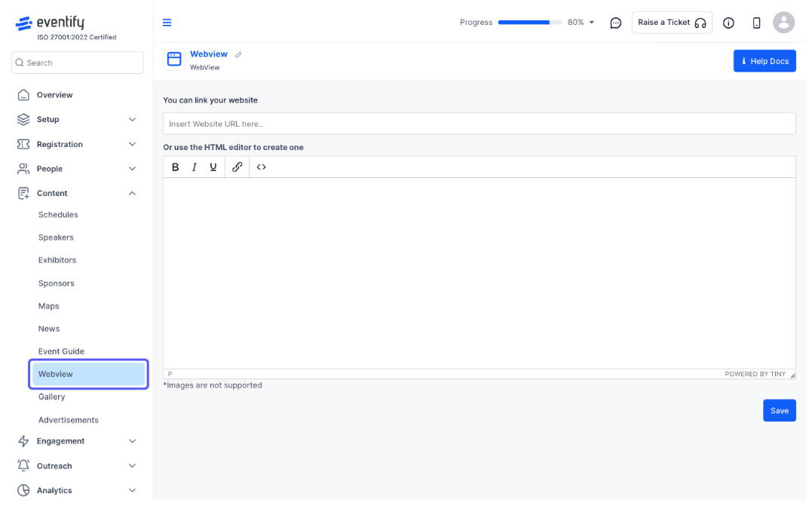The height and width of the screenshot is (506, 812).
Task: Click the Engagement lightning icon
Action: pyautogui.click(x=23, y=441)
